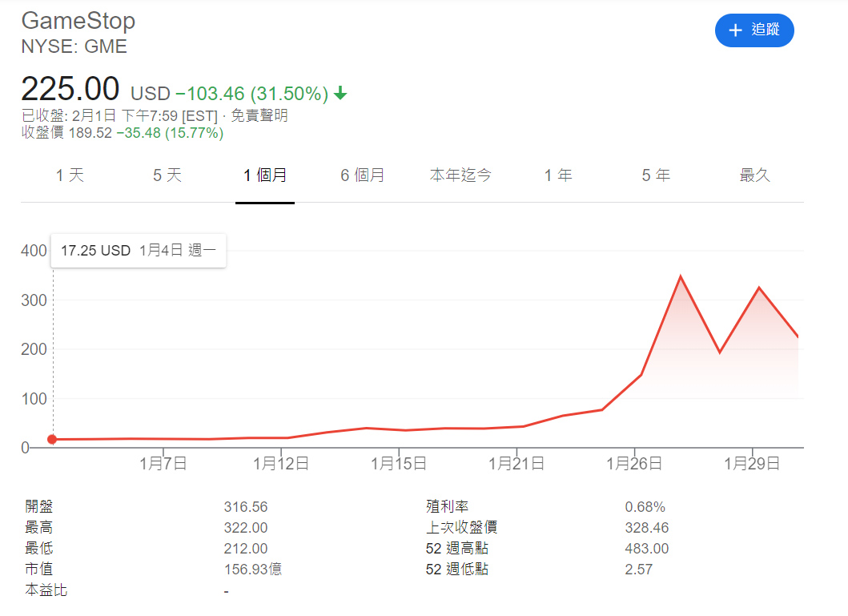Click the 1月21日 axis label
This screenshot has height=616, width=848.
coord(516,464)
